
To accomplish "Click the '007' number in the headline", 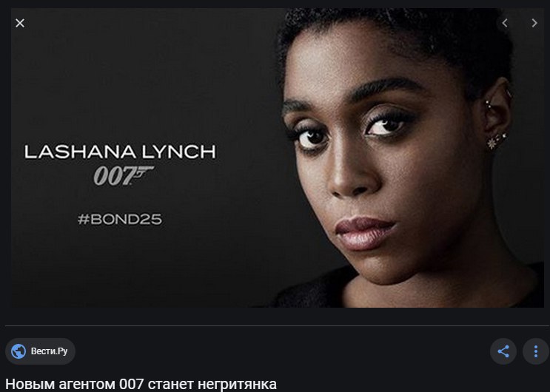I will click(x=131, y=385).
